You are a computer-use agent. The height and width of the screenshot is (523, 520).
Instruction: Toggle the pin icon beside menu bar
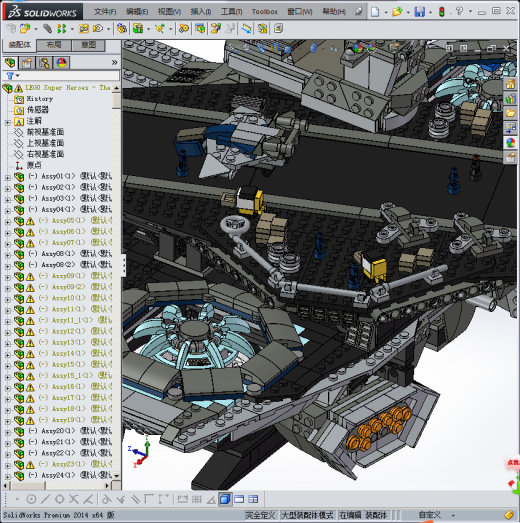359,11
